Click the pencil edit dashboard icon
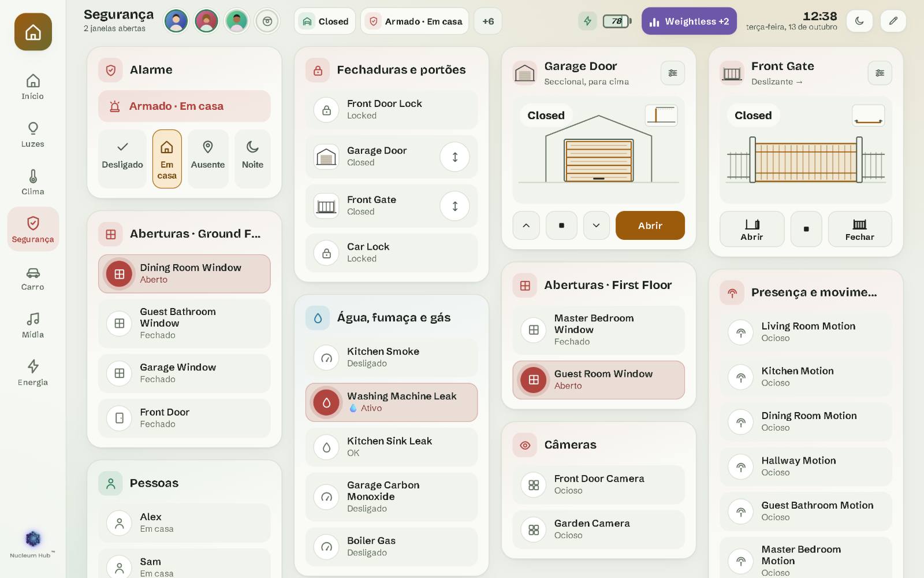Viewport: 924px width, 578px height. [x=893, y=21]
